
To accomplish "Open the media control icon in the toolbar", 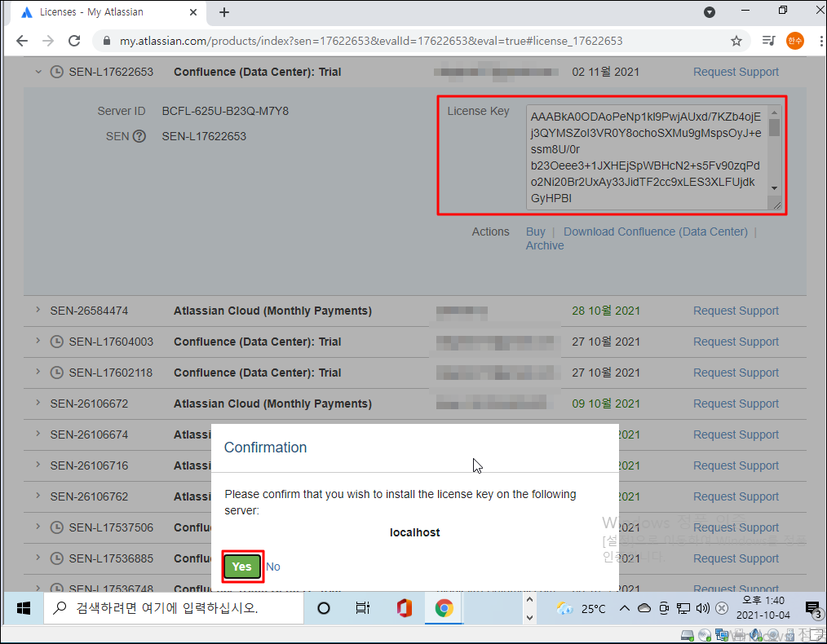I will coord(768,41).
